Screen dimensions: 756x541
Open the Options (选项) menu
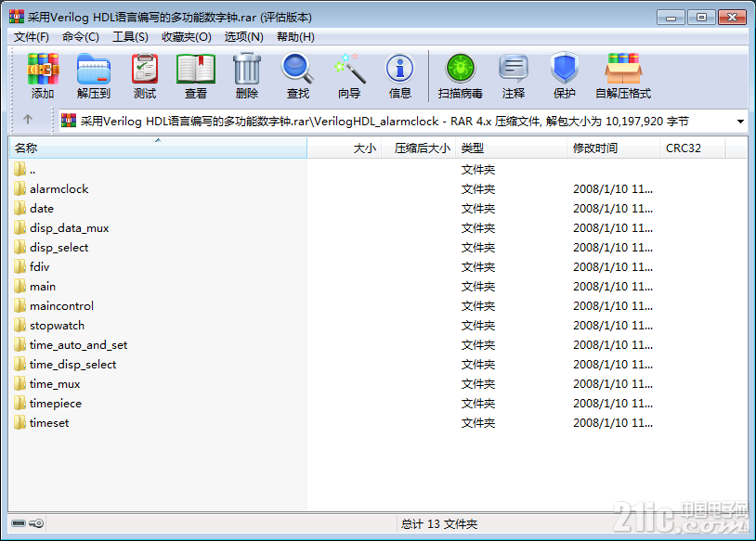pyautogui.click(x=244, y=37)
